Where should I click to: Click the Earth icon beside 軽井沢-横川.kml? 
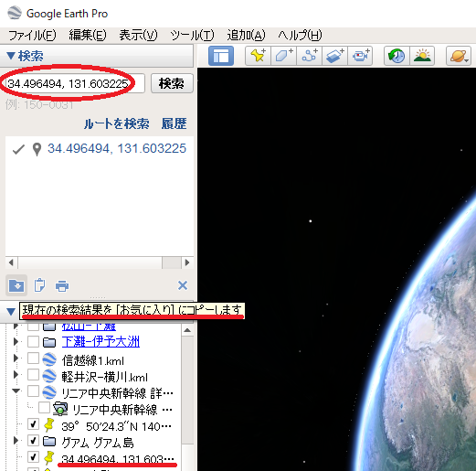(49, 376)
